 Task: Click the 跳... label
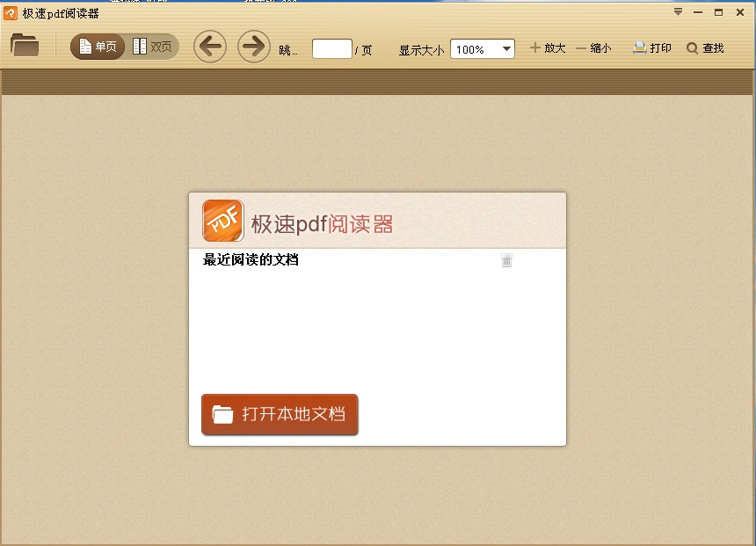[x=287, y=50]
